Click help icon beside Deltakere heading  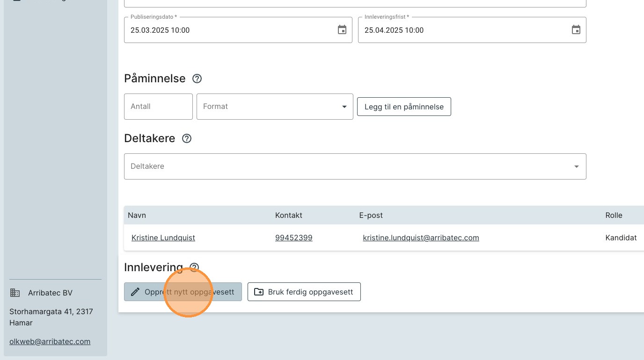pos(187,138)
